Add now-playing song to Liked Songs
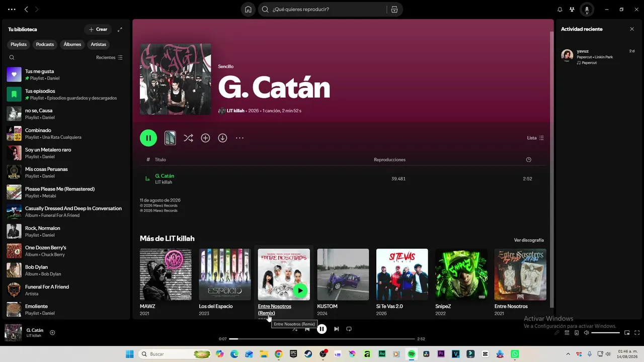Viewport: 644px width, 362px height. 52,332
